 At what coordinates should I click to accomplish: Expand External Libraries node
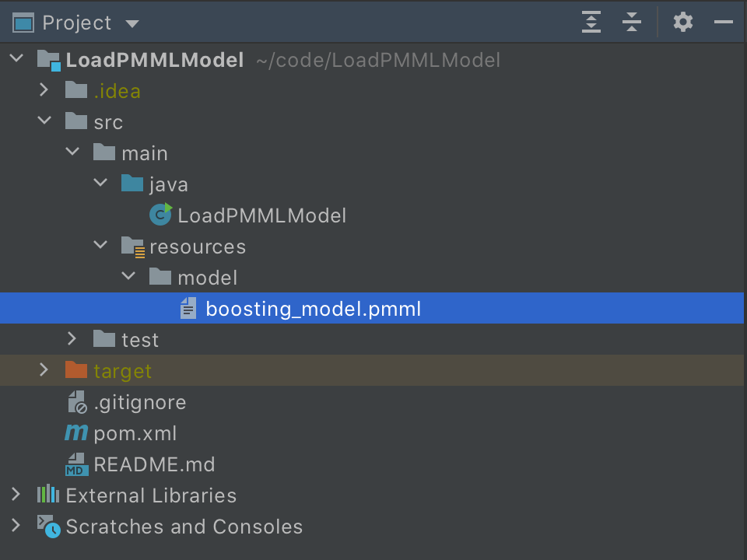[16, 495]
